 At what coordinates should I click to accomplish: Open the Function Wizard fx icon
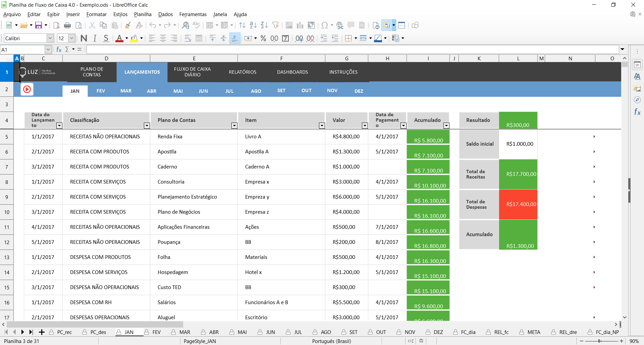point(59,50)
